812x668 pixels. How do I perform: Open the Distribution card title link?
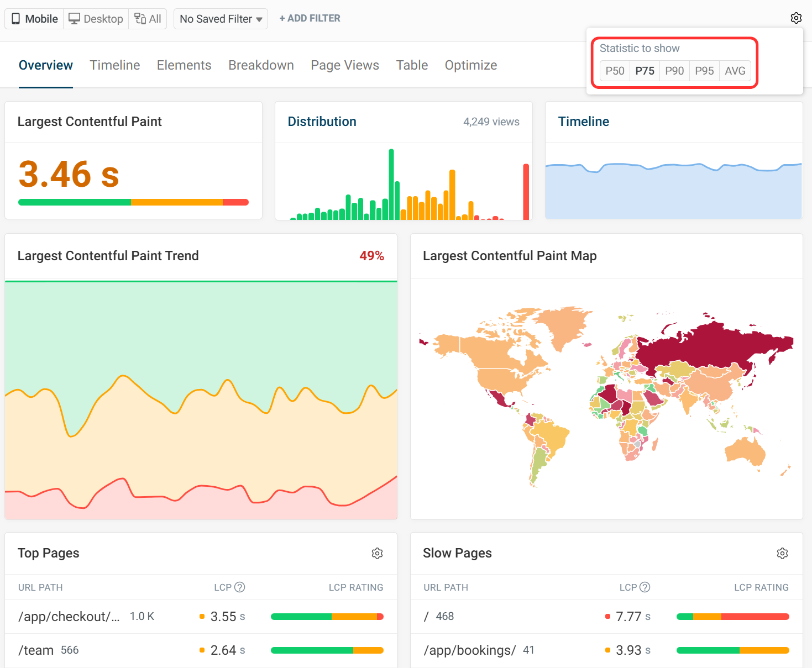322,122
